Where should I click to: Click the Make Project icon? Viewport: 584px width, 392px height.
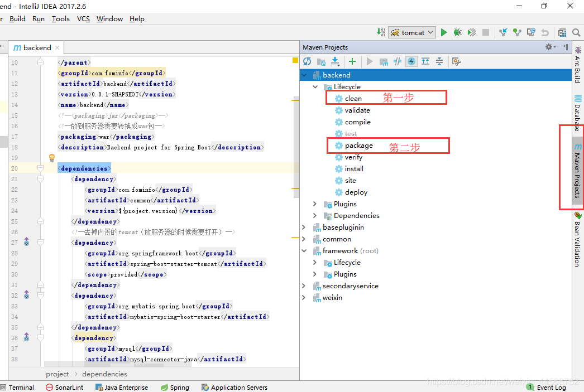381,32
